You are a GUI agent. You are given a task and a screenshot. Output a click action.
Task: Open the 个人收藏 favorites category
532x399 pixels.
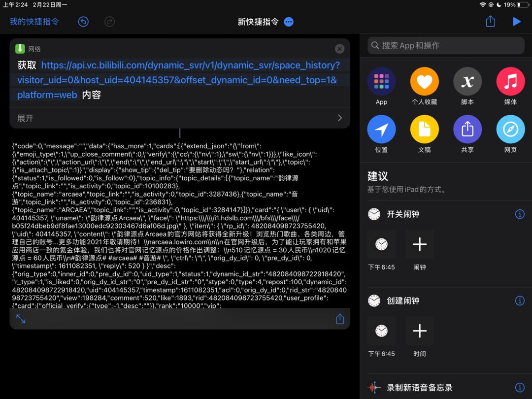coord(424,87)
